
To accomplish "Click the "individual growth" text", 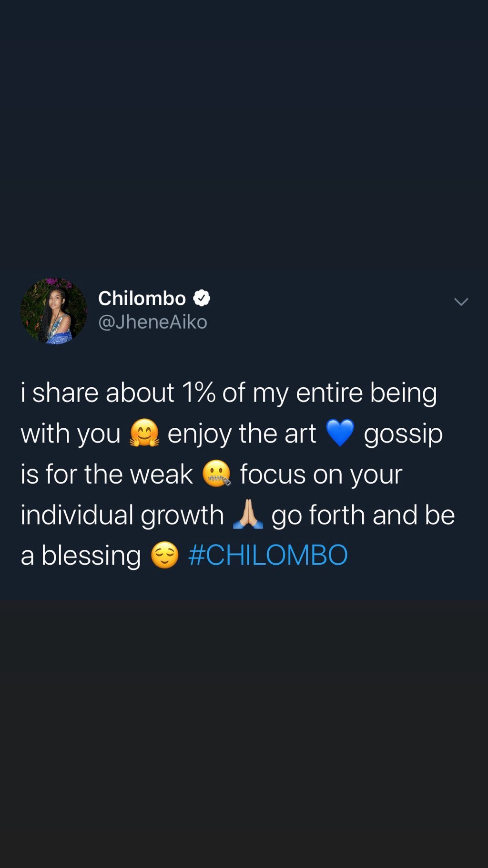I will [x=122, y=515].
